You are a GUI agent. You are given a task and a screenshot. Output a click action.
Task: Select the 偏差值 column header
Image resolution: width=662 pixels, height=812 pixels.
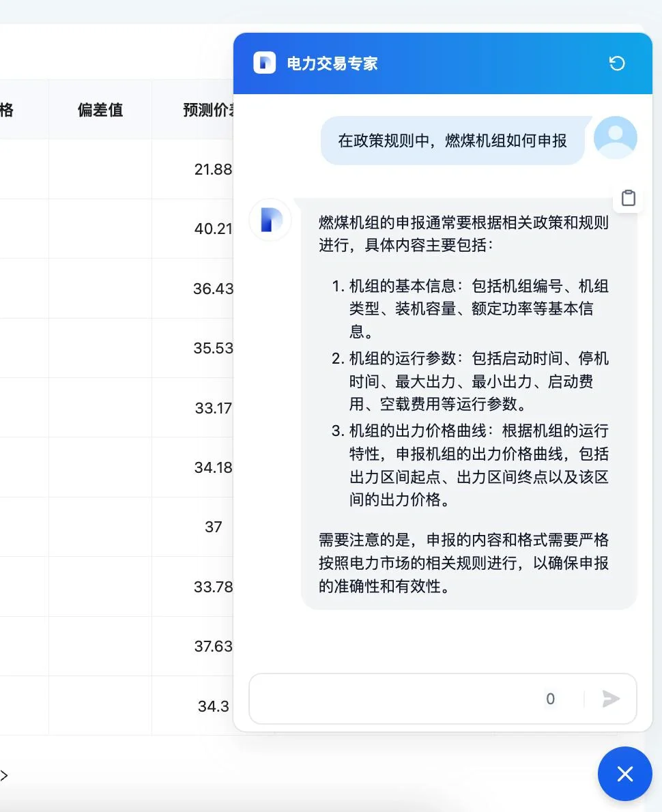[x=100, y=109]
